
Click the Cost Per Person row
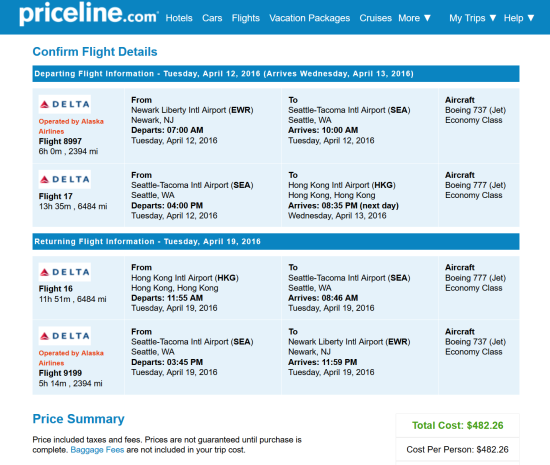coord(457,449)
